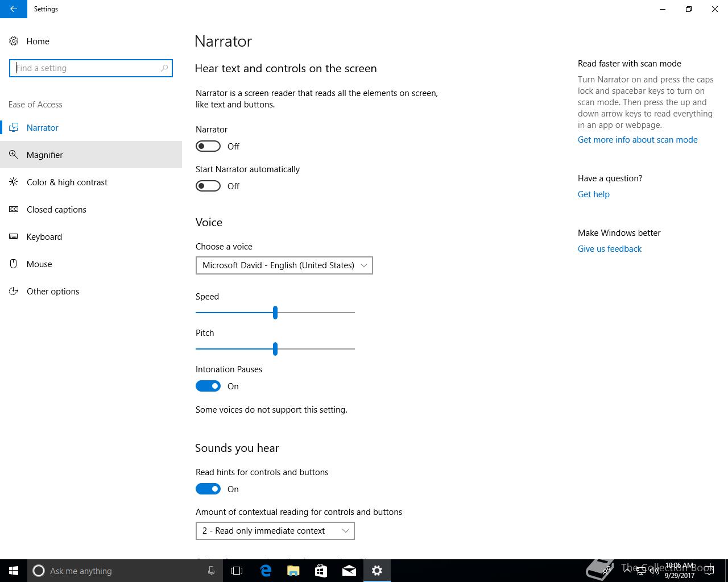Open the Magnifier settings page
The height and width of the screenshot is (582, 728).
tap(91, 155)
